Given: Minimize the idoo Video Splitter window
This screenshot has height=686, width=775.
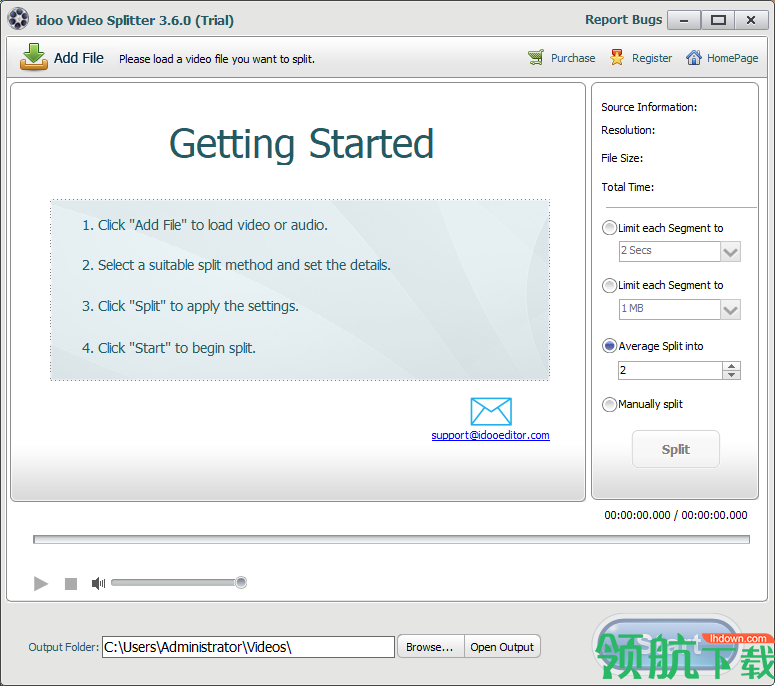Looking at the screenshot, I should 684,20.
